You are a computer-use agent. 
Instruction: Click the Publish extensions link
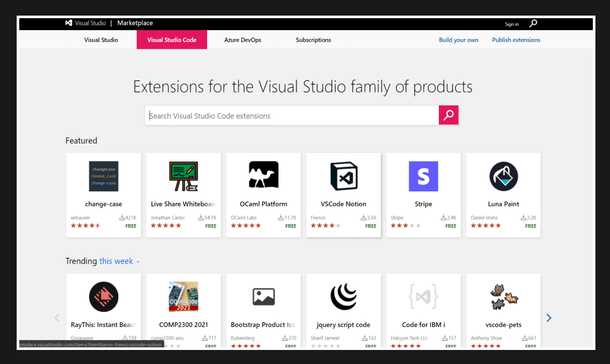pyautogui.click(x=516, y=40)
